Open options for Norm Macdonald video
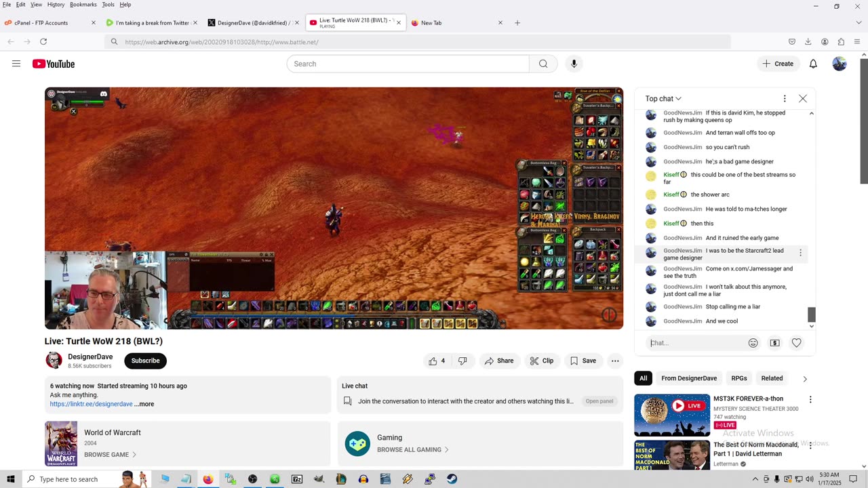Screen dimensions: 868x488 (x=810, y=446)
